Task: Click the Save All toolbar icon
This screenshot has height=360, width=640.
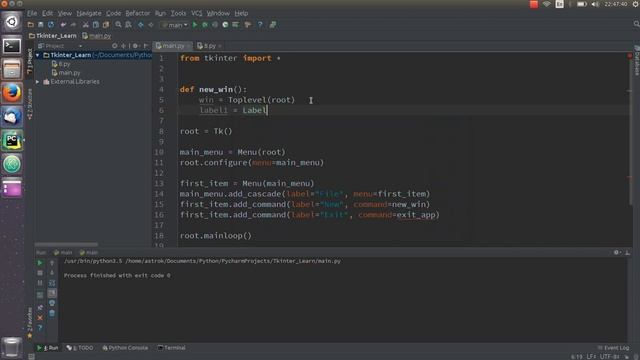Action: pos(40,25)
